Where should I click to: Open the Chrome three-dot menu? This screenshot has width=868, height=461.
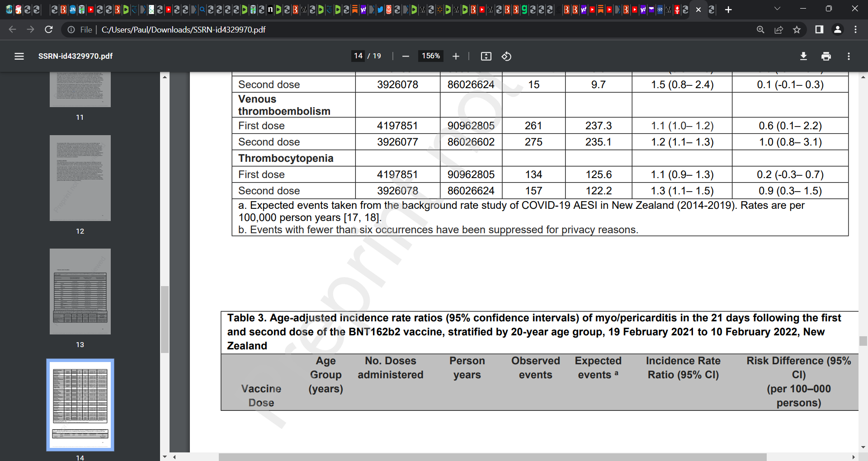coord(855,29)
